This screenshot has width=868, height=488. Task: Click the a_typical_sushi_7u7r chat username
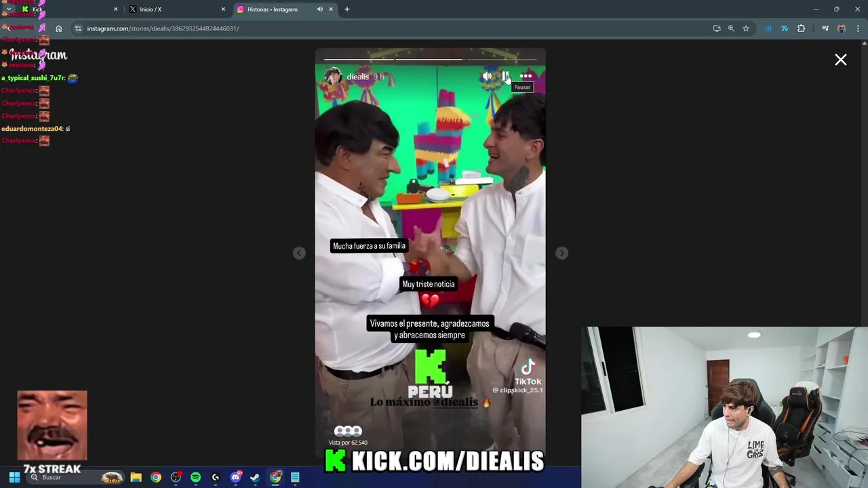[33, 78]
